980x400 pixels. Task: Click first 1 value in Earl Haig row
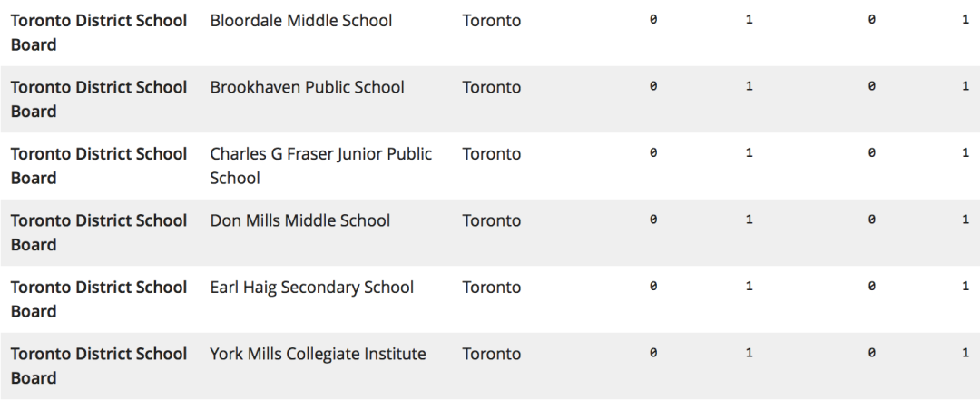tap(749, 287)
